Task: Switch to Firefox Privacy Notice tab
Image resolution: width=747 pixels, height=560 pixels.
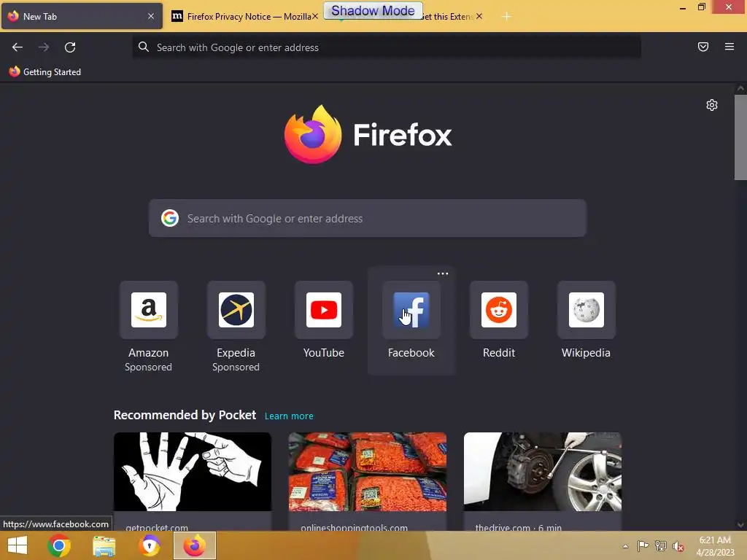Action: tap(244, 16)
